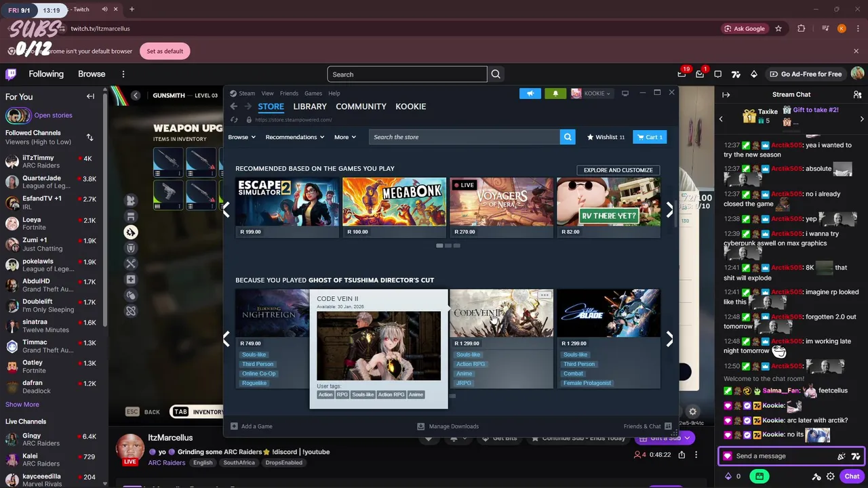Open Steam notifications bell

coord(555,94)
